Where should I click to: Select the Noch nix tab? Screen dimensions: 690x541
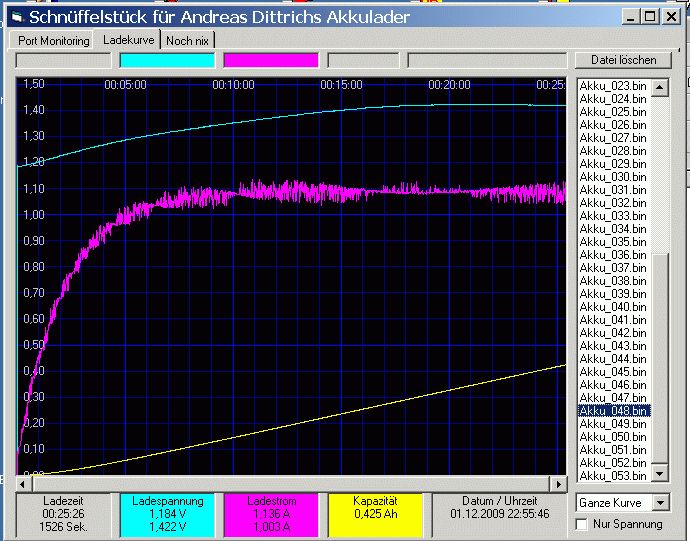(187, 41)
